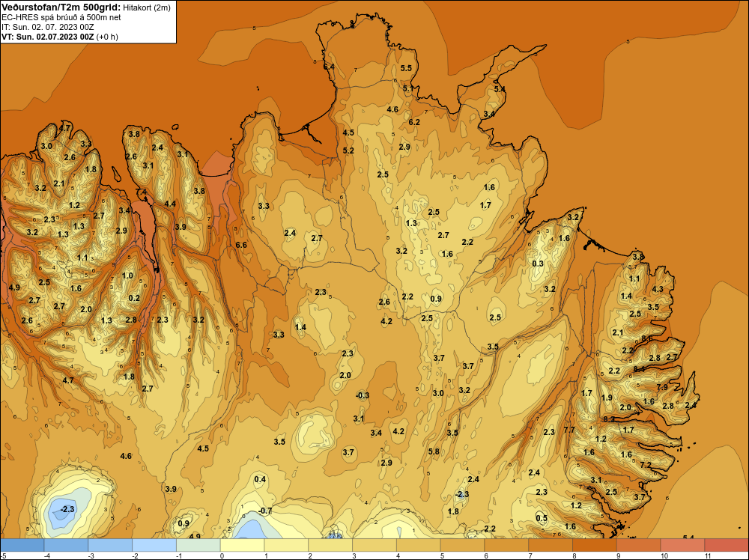Click the legend swatch between 0 and 1
Viewport: 749px width, 560px height.
click(242, 545)
